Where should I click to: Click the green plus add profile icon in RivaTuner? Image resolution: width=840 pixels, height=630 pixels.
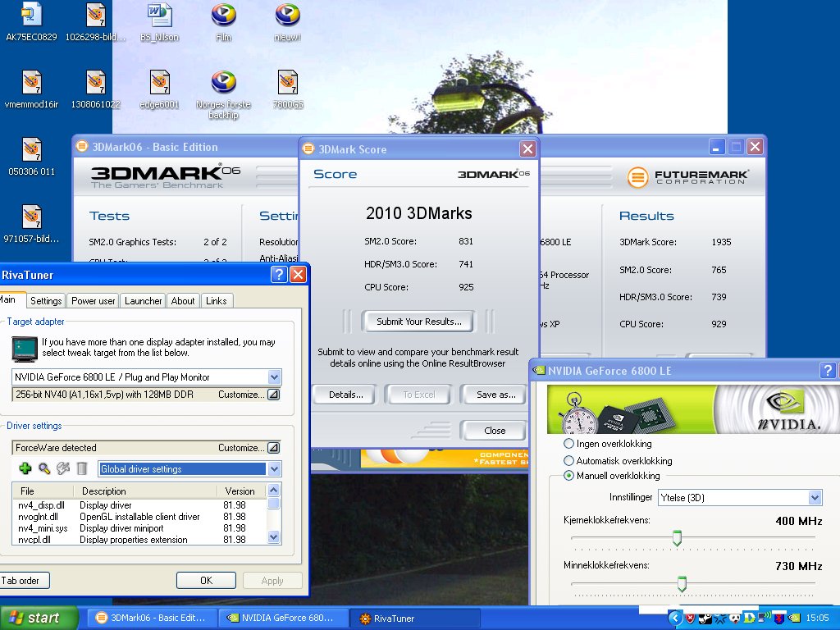(x=25, y=468)
